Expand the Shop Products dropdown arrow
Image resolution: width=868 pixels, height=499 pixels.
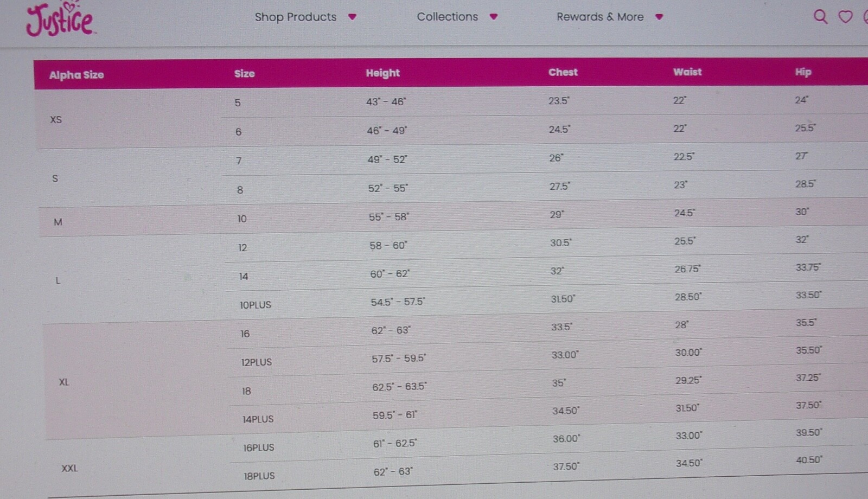pyautogui.click(x=352, y=17)
